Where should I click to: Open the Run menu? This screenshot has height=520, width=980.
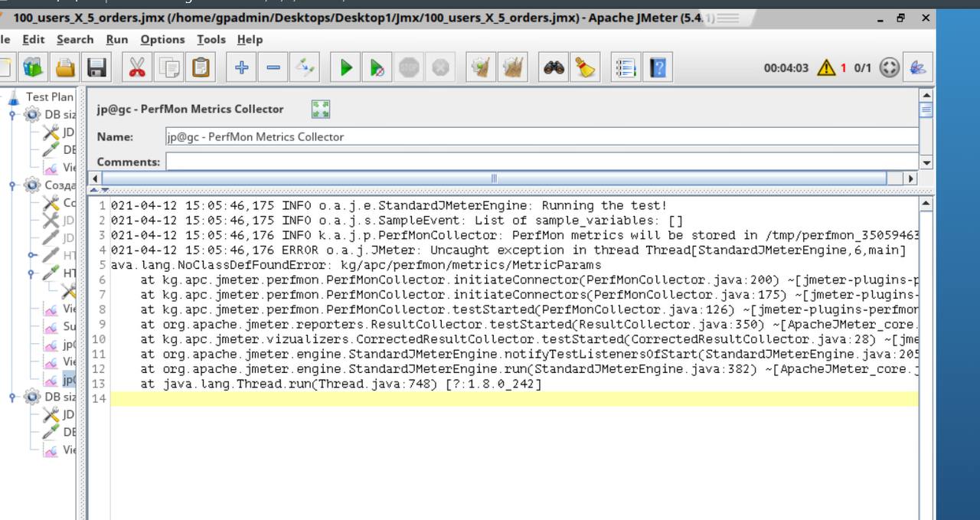coord(117,39)
